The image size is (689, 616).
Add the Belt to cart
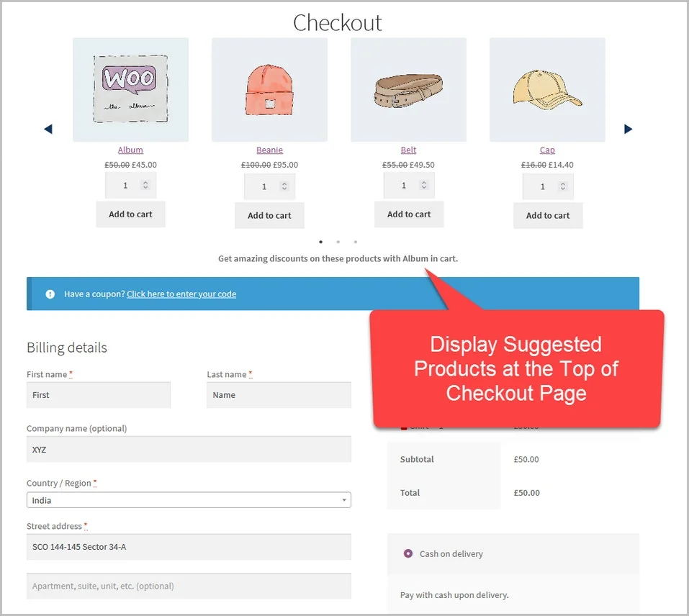408,214
